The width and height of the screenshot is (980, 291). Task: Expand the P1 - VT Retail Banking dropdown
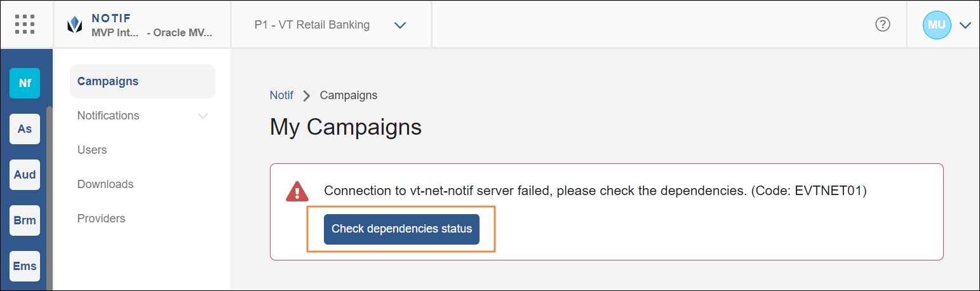(399, 25)
